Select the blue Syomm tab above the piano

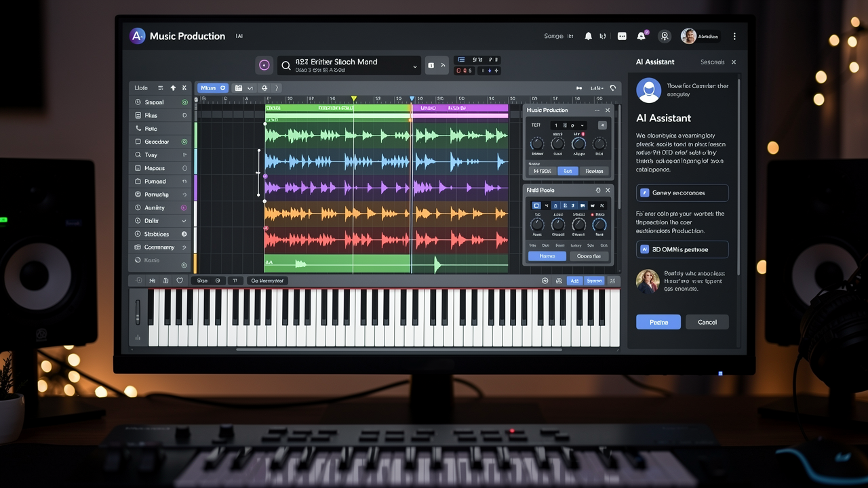[x=594, y=281]
